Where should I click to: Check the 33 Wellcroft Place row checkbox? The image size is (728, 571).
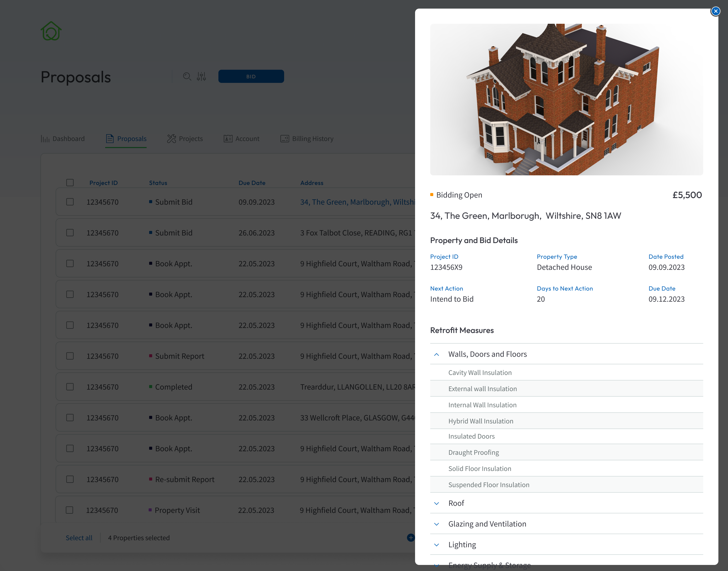(x=70, y=418)
